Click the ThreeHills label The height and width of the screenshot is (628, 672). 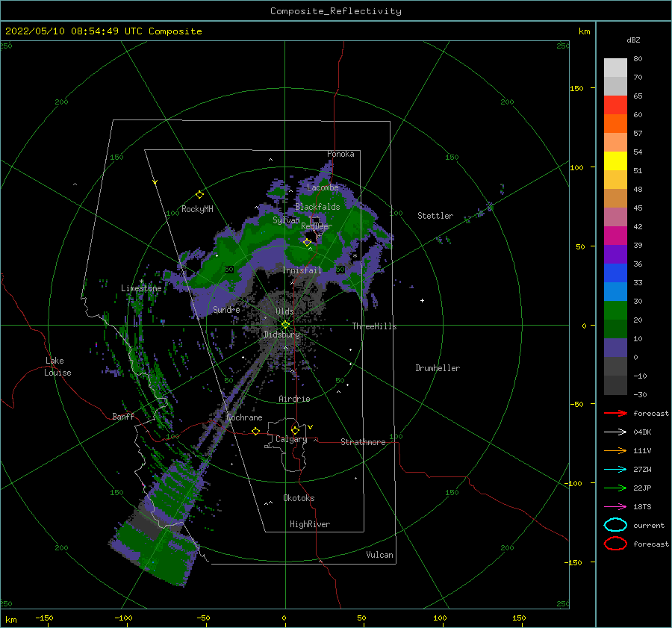click(374, 326)
